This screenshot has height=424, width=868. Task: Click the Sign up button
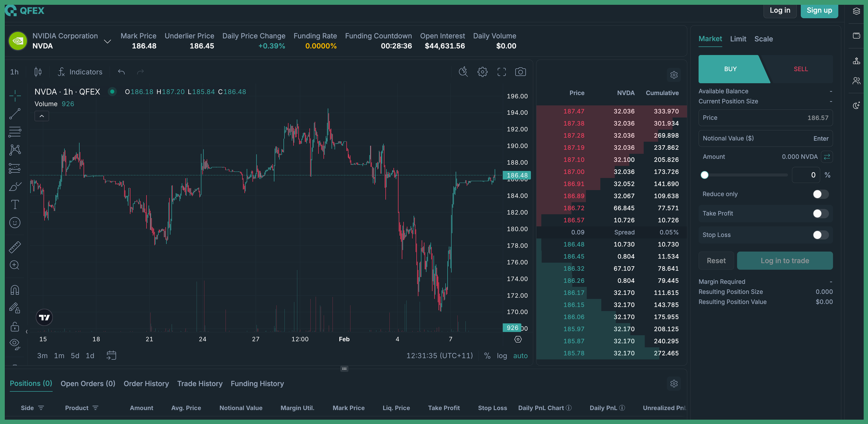point(819,11)
